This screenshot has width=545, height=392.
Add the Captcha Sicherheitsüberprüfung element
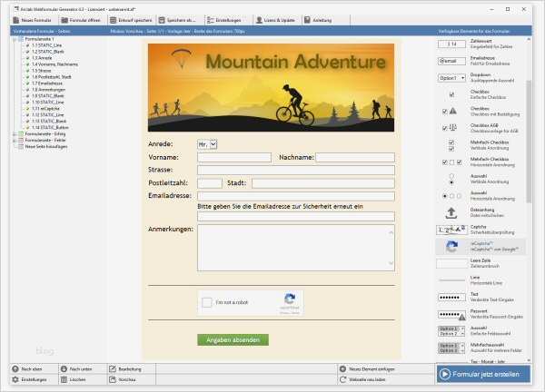[x=480, y=230]
